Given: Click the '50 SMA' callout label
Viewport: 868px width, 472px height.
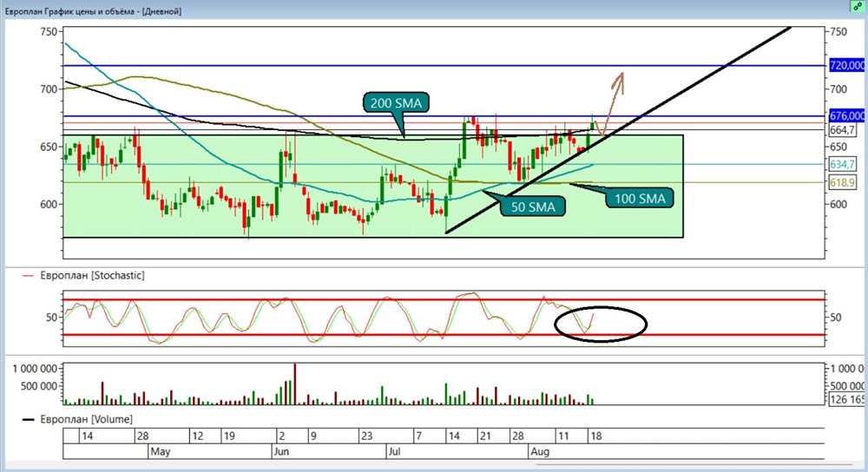Looking at the screenshot, I should click(x=533, y=207).
